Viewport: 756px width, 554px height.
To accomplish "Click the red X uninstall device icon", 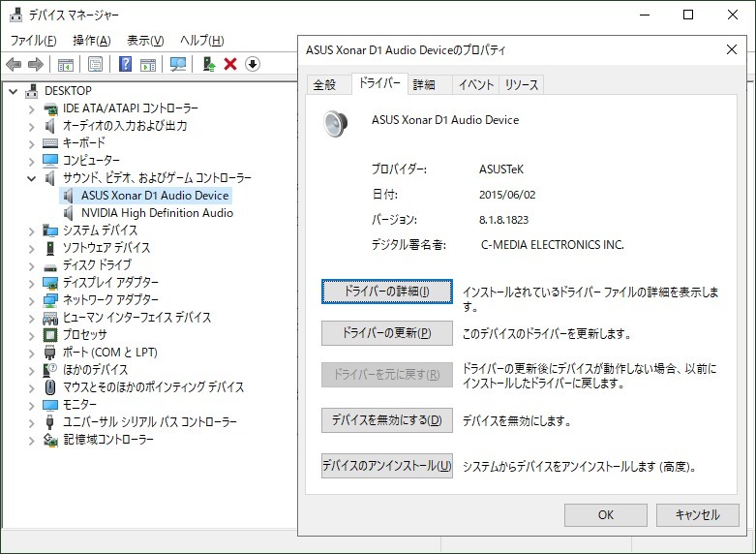I will click(230, 64).
